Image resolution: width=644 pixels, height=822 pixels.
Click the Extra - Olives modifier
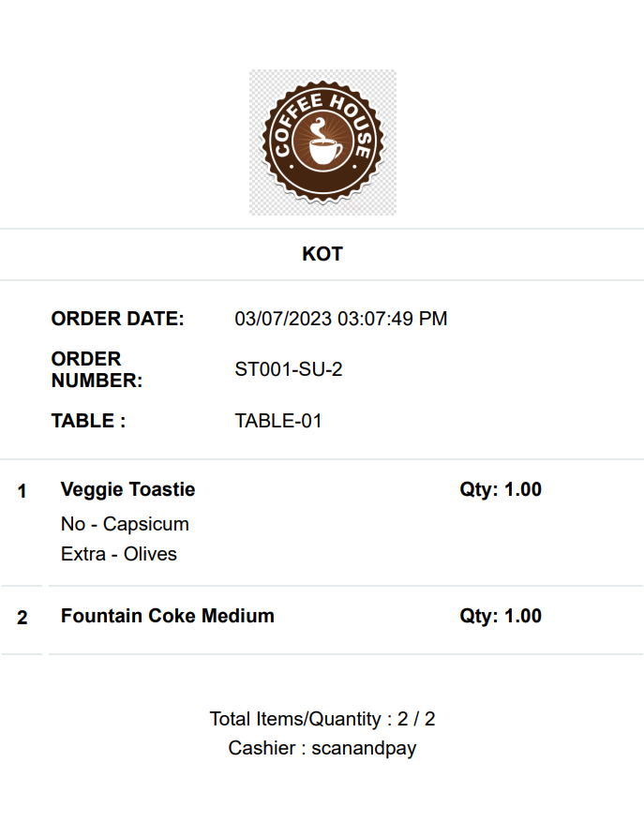coord(119,554)
